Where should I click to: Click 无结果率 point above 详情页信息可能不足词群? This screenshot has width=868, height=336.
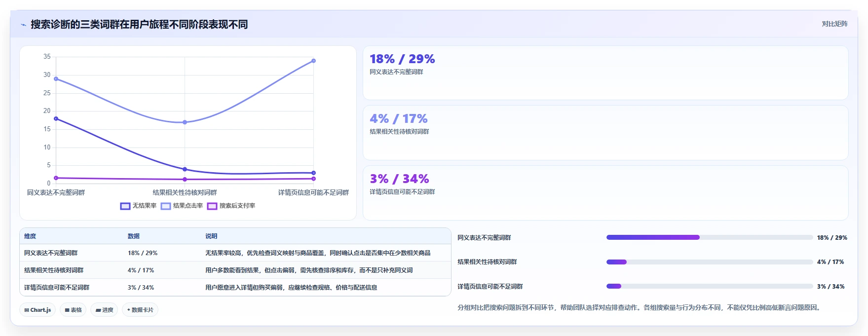pos(313,173)
